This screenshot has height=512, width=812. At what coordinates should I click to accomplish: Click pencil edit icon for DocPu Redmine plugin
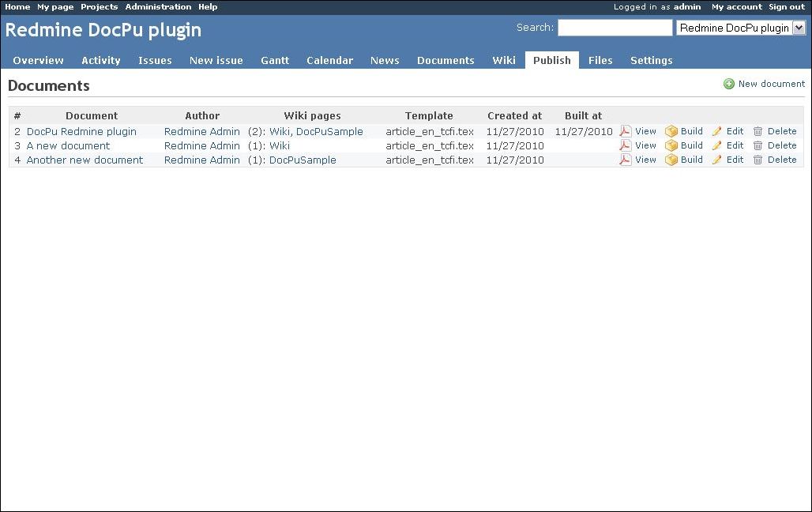tap(717, 131)
